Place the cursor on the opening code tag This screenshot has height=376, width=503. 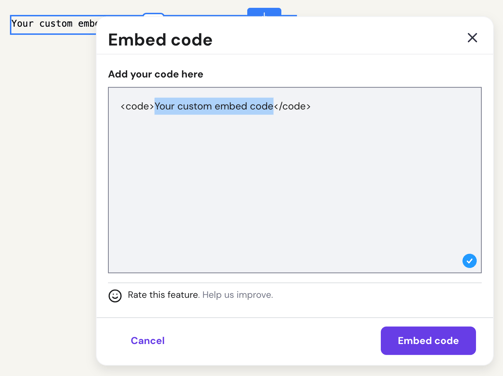(x=137, y=106)
